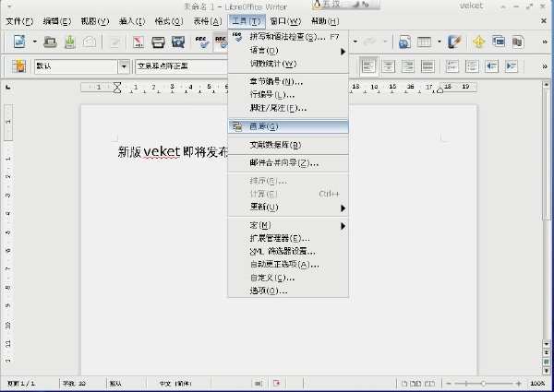554x392 pixels.
Task: Expand the 语言(D) submenu
Action: coord(288,51)
